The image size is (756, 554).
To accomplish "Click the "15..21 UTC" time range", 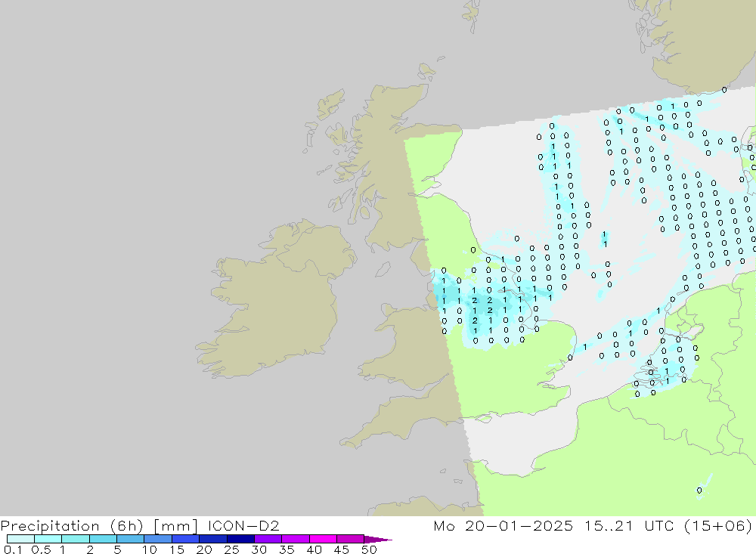I will tap(628, 525).
